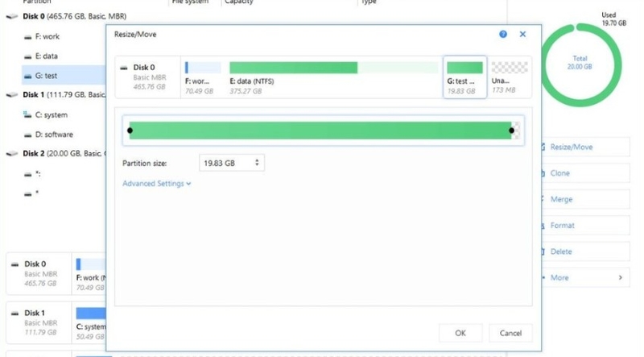
Task: Click the green partition size bar
Action: 320,131
